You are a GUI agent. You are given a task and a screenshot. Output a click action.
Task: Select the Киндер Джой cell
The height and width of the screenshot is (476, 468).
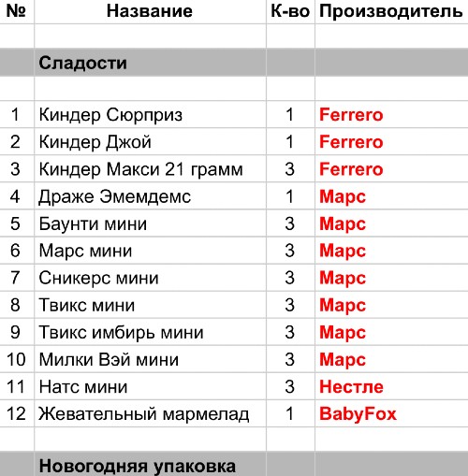pos(150,141)
